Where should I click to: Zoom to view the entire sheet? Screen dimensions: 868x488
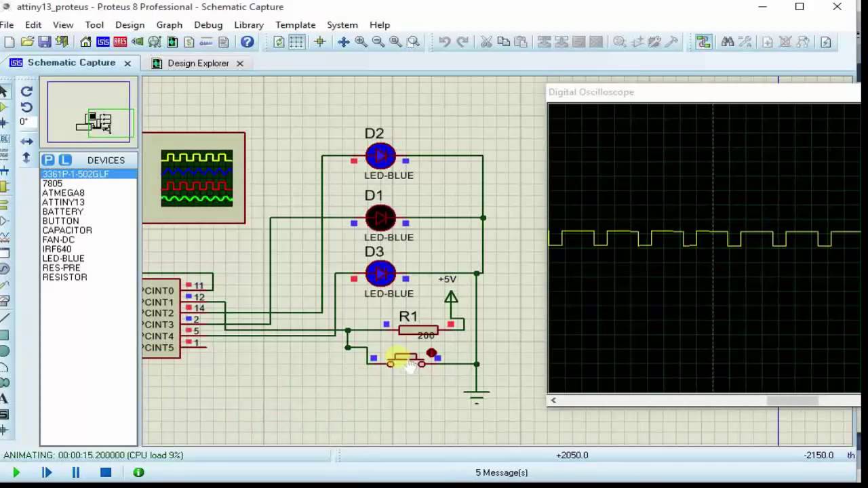(396, 42)
